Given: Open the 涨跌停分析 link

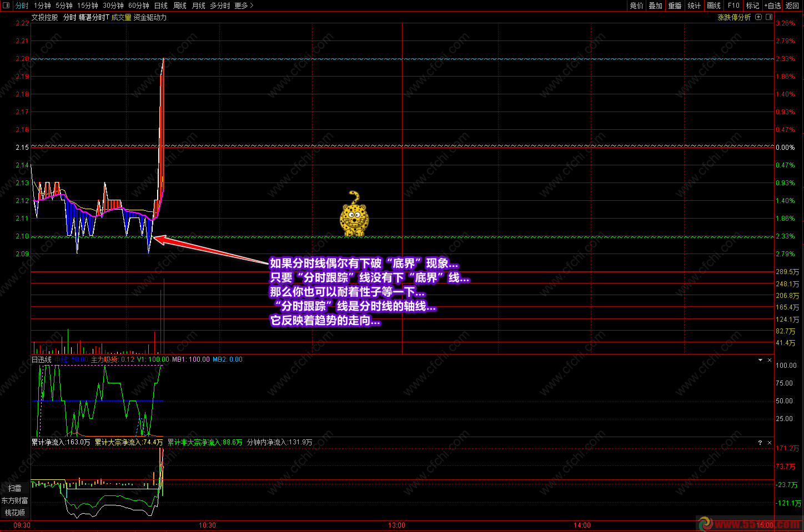Looking at the screenshot, I should coord(734,17).
